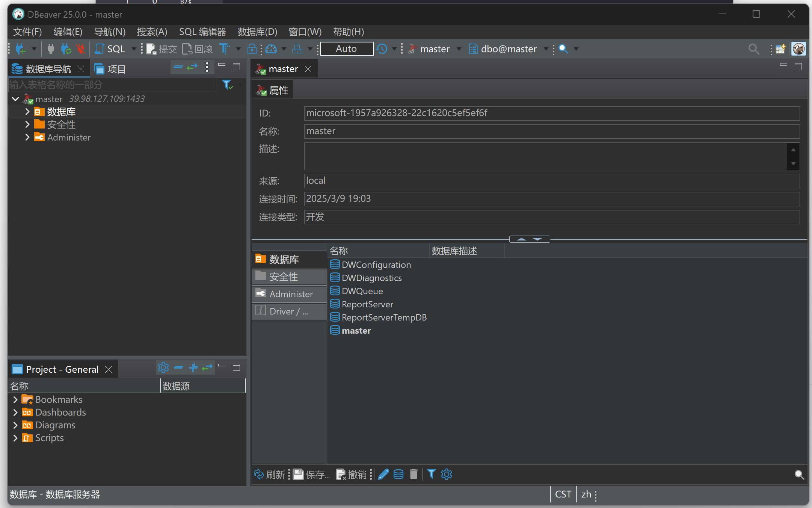Click the 提交 commit button
This screenshot has height=508, width=812.
[161, 49]
